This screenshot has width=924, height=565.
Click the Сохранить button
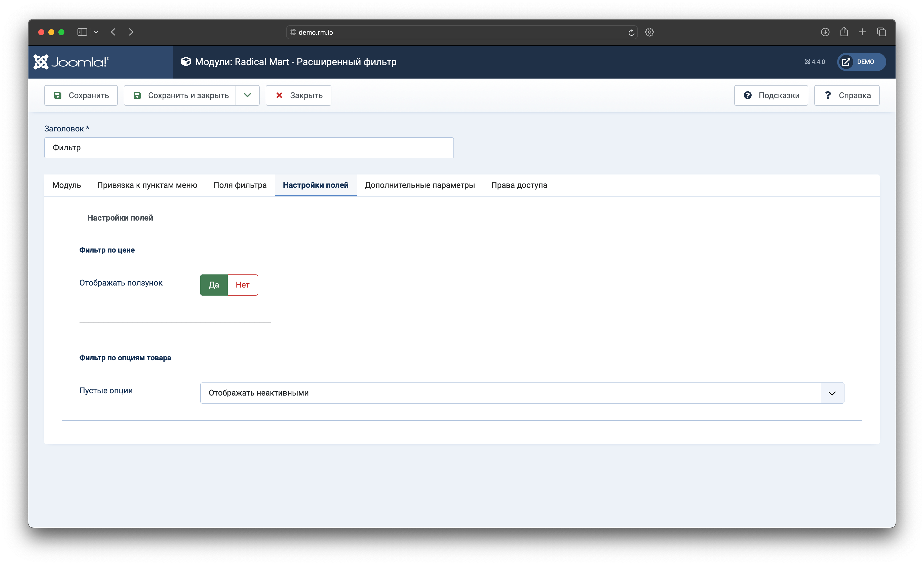coord(81,95)
